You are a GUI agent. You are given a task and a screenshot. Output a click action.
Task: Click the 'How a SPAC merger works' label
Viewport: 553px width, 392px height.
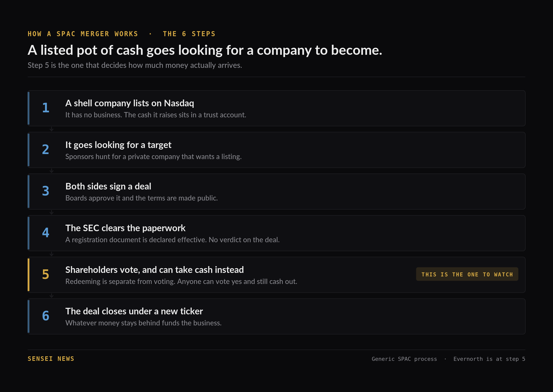click(83, 34)
